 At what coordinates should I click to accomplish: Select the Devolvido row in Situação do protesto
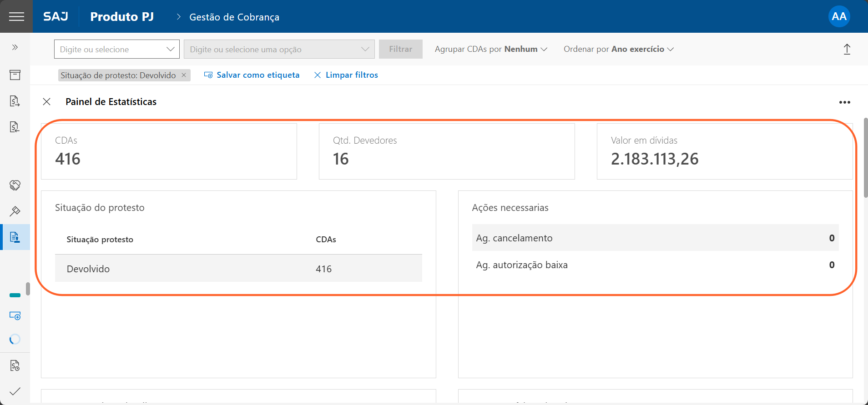tap(238, 269)
